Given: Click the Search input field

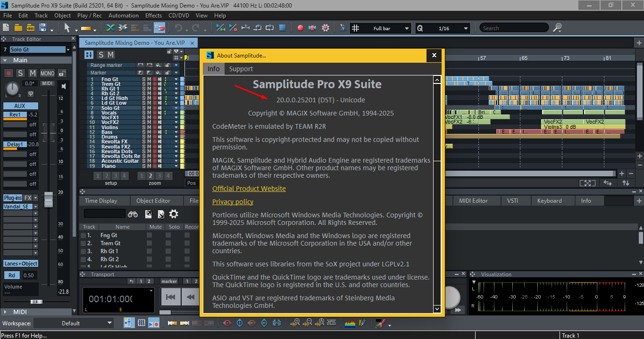Looking at the screenshot, I should pos(514,28).
